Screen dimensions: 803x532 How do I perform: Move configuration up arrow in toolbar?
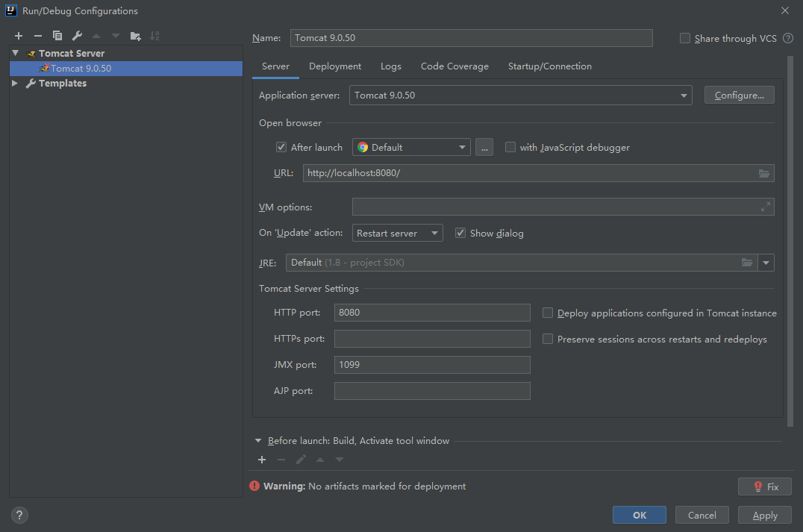click(96, 36)
